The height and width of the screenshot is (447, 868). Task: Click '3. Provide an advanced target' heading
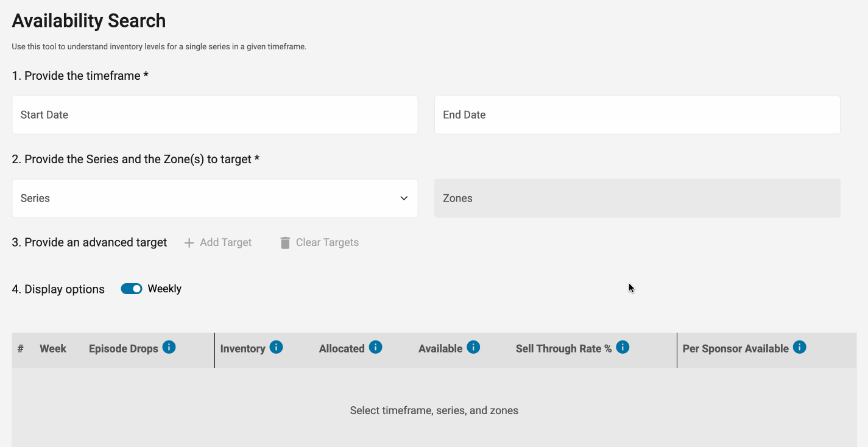(90, 242)
